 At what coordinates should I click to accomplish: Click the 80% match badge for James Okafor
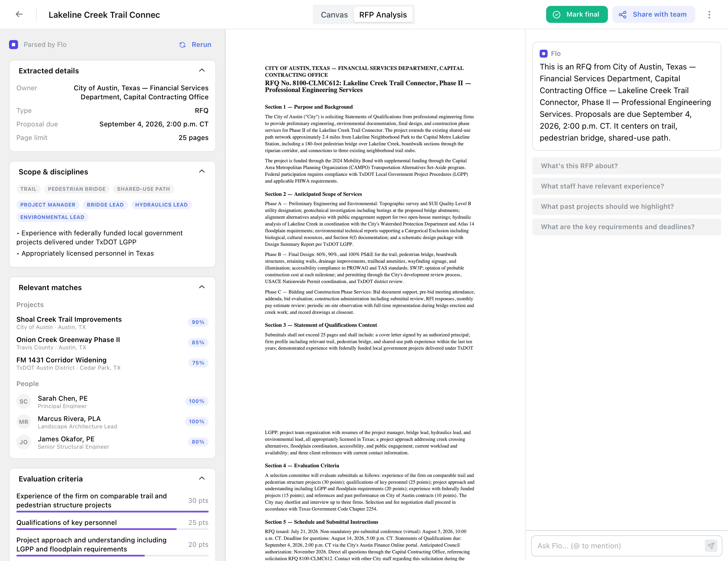(x=198, y=442)
